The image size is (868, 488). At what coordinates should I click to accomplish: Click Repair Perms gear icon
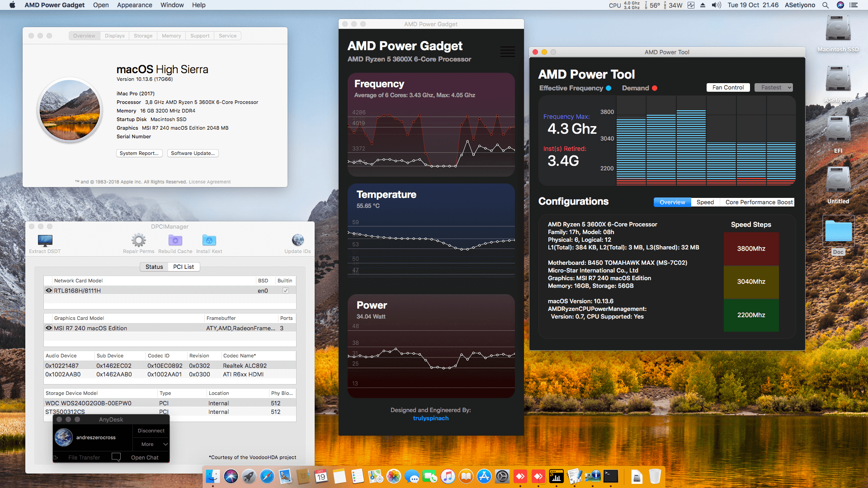coord(138,240)
